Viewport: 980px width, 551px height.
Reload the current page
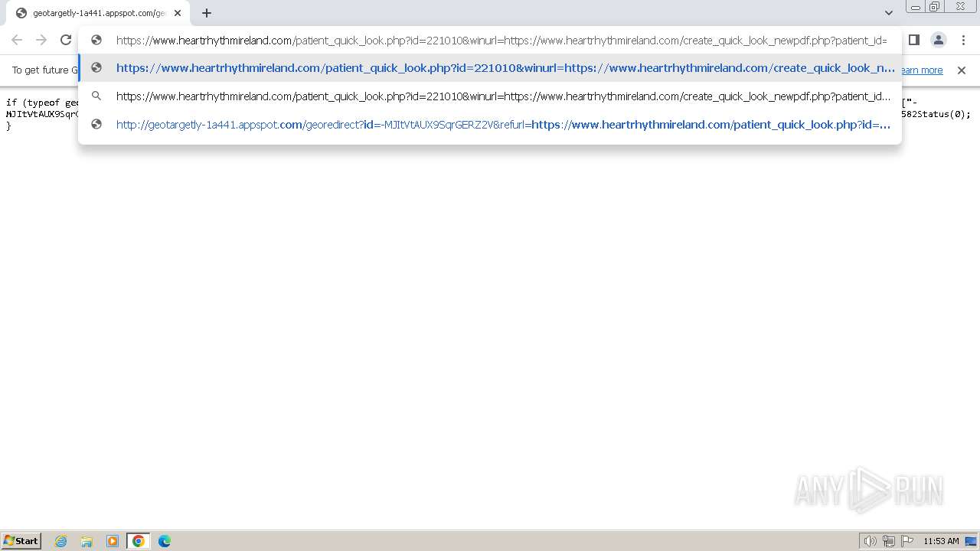(x=66, y=40)
